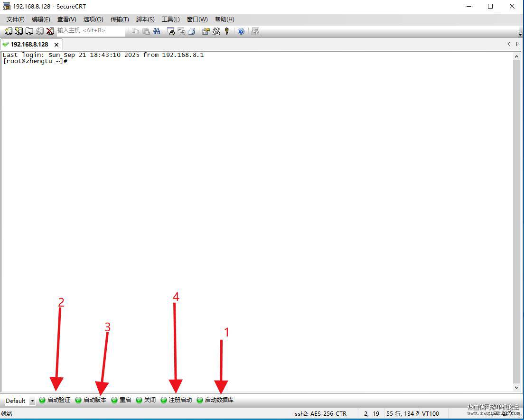This screenshot has height=420, width=524.
Task: Maximize the SecureCRT window
Action: pos(490,6)
